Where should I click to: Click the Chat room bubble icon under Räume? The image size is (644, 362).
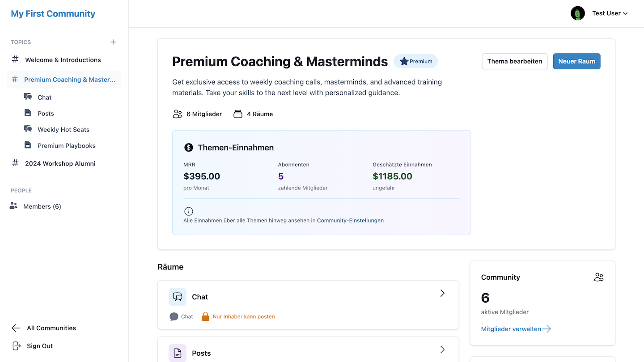pos(178,297)
